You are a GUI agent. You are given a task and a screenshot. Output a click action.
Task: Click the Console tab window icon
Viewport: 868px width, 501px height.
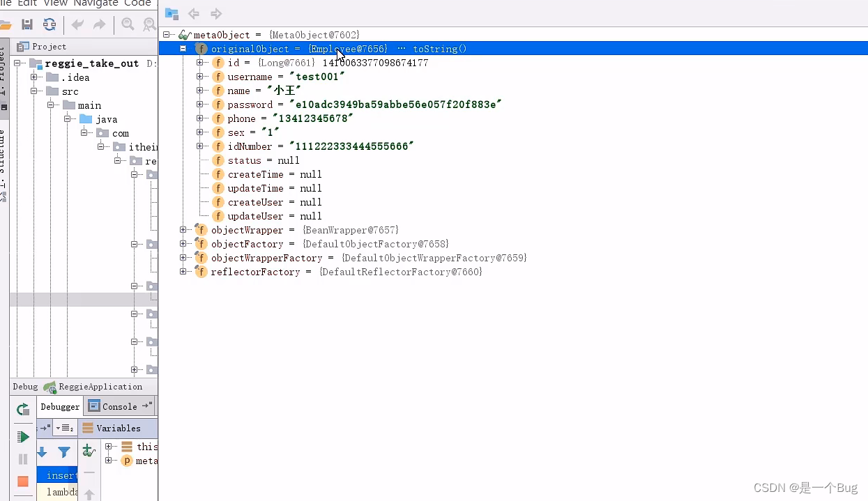94,406
